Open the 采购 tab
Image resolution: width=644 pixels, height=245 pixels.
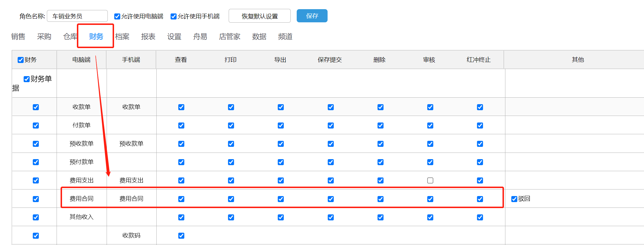(44, 37)
